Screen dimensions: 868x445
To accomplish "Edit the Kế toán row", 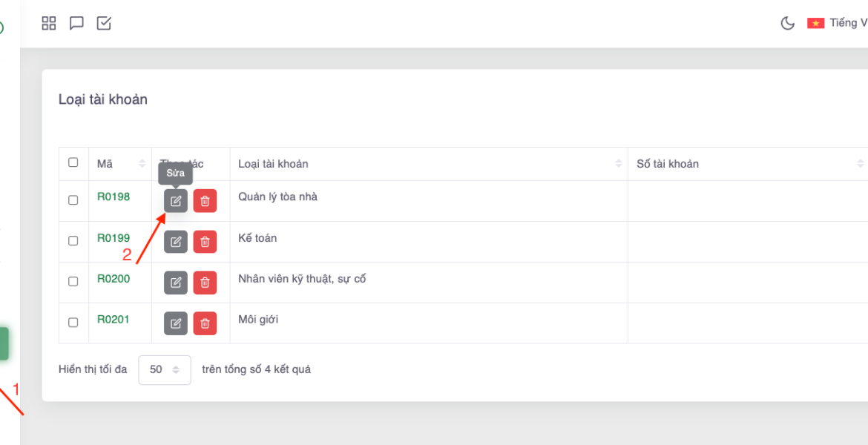I will 176,242.
